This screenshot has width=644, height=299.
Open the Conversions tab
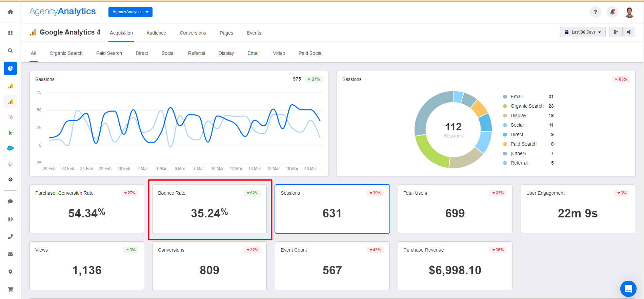click(193, 33)
